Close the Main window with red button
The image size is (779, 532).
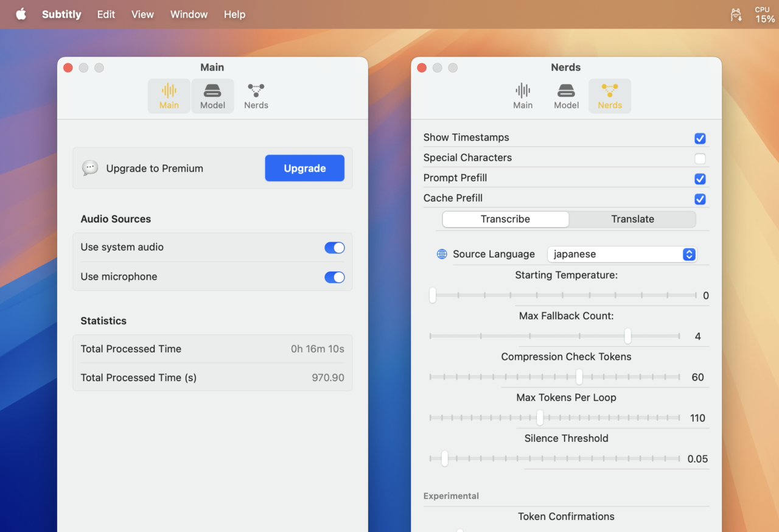(68, 68)
